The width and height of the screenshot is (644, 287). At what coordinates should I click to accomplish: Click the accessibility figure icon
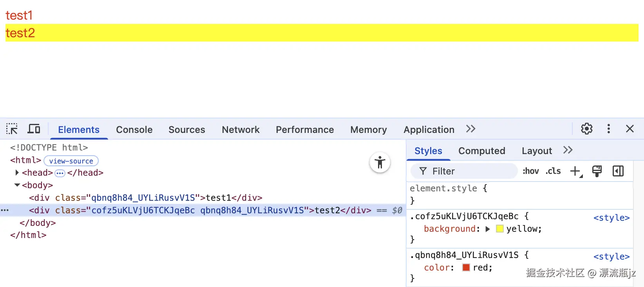click(380, 162)
